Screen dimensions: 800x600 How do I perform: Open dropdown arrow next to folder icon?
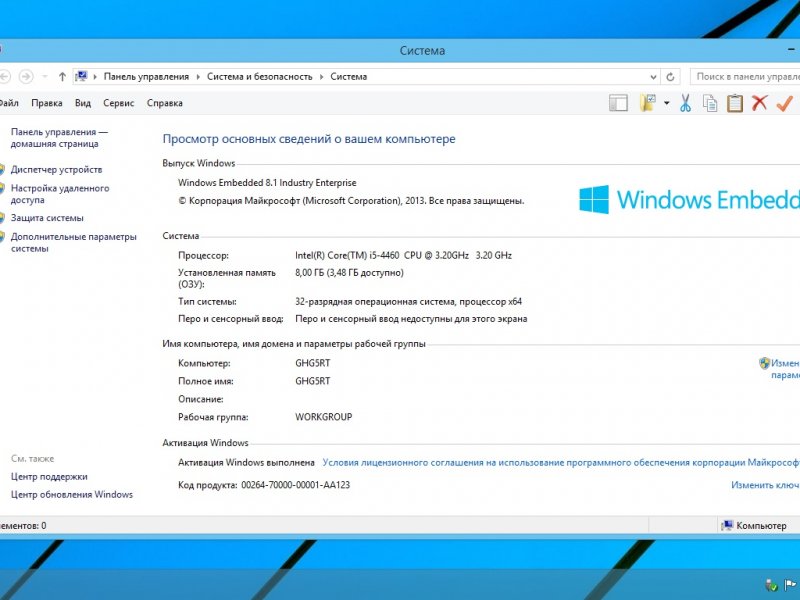(x=666, y=103)
